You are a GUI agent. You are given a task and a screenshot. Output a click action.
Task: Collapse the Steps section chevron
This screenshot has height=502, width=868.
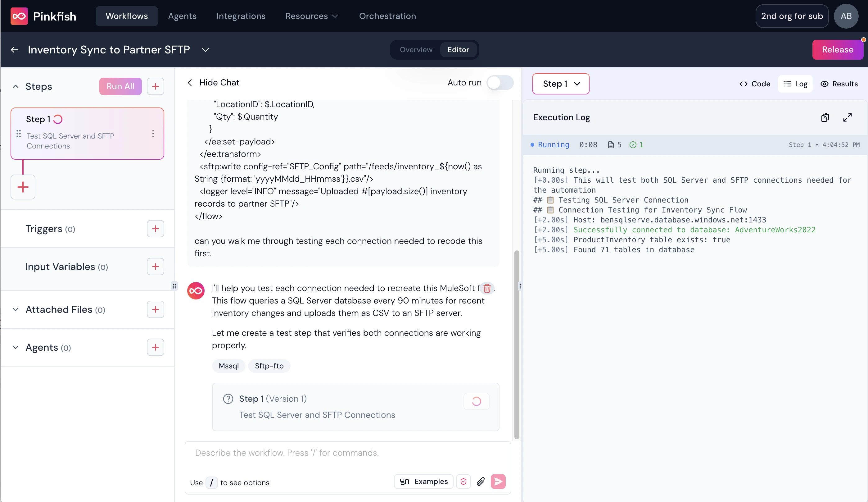tap(16, 87)
